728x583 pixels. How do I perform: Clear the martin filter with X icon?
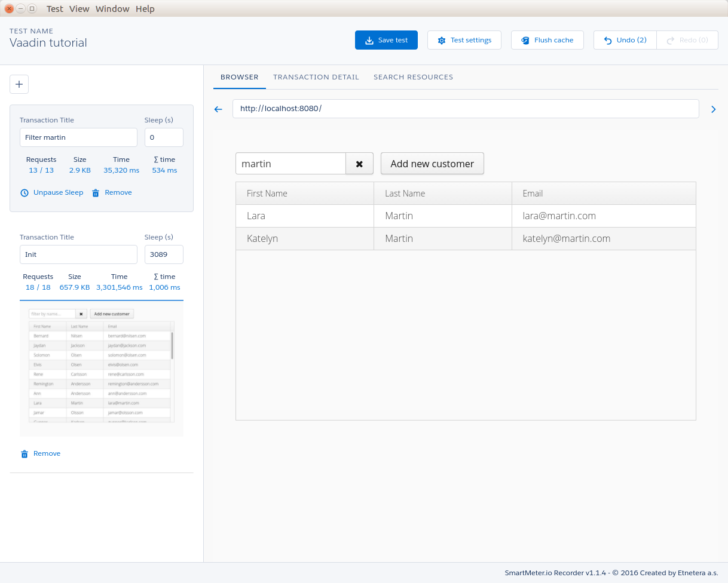[x=359, y=164]
